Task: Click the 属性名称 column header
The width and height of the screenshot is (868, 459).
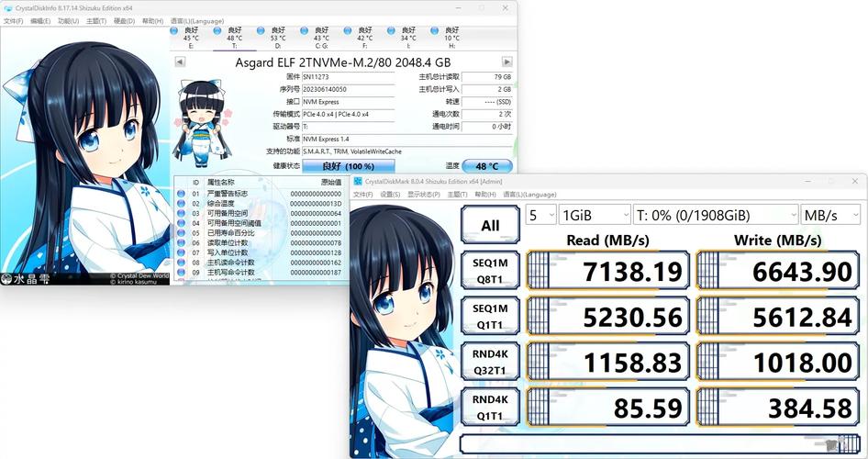Action: [220, 182]
